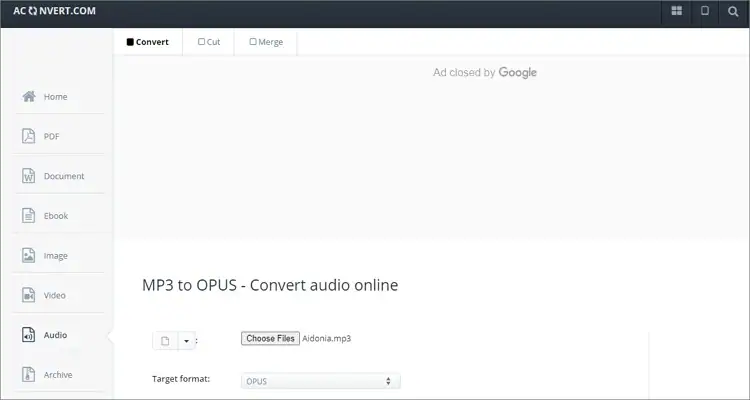Click the Archive icon in sidebar
The width and height of the screenshot is (750, 400).
click(29, 374)
